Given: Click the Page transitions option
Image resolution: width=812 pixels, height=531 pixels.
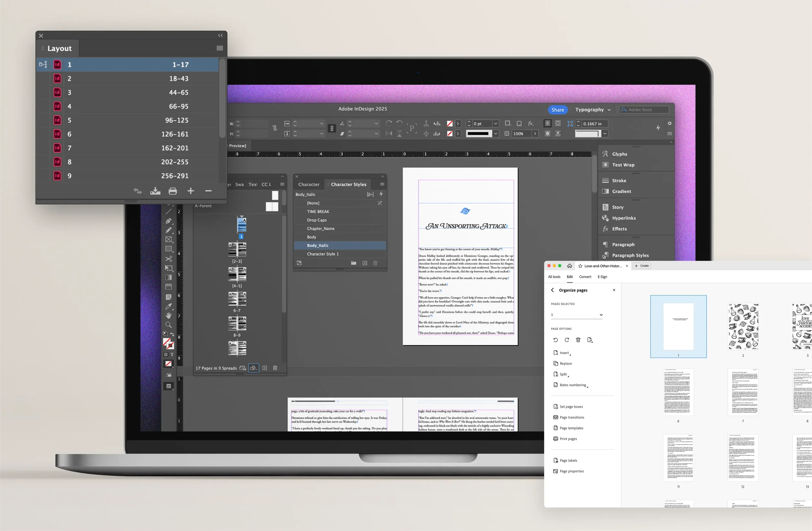Looking at the screenshot, I should [572, 417].
